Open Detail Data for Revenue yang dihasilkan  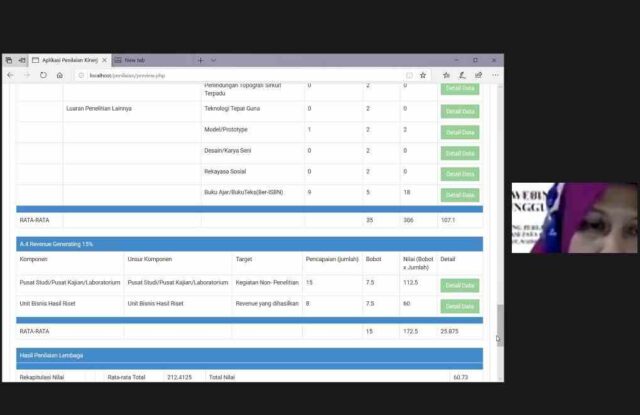[460, 306]
